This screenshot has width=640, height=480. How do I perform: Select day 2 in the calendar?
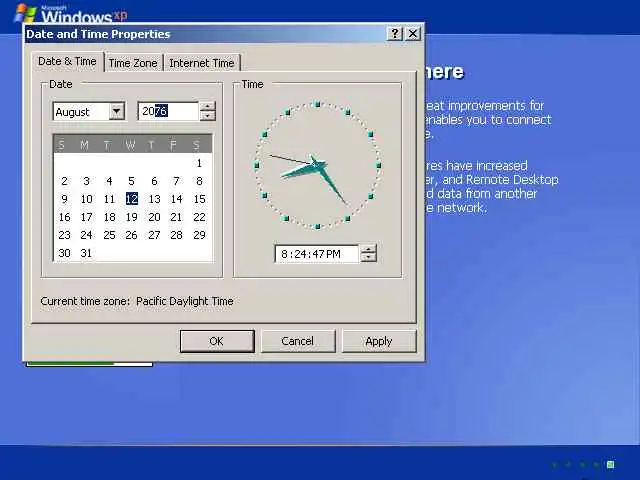point(64,181)
